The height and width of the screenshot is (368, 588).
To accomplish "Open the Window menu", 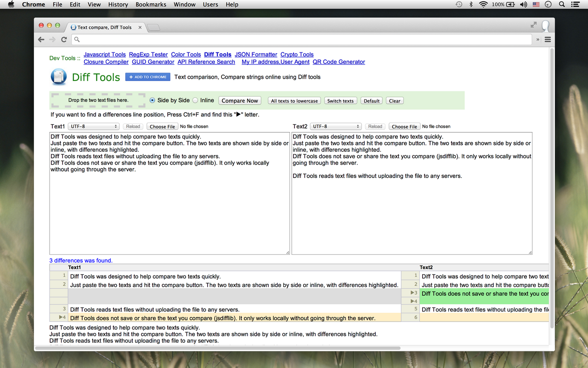I will click(185, 4).
